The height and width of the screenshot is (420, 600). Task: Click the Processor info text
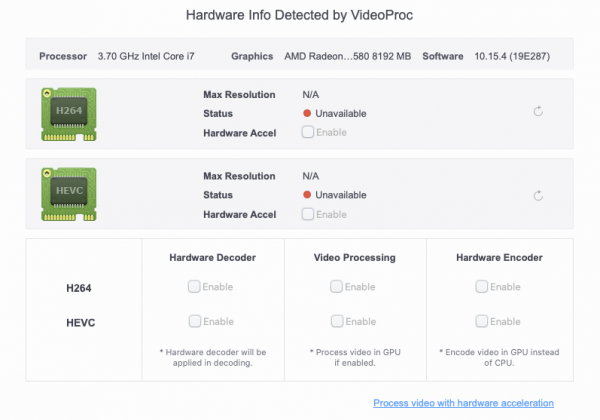pyautogui.click(x=146, y=56)
